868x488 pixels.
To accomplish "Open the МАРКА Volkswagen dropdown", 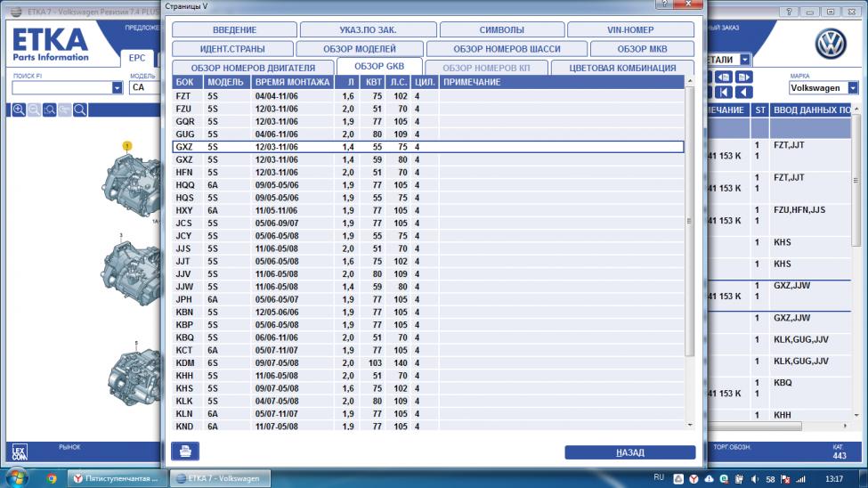I will point(853,87).
